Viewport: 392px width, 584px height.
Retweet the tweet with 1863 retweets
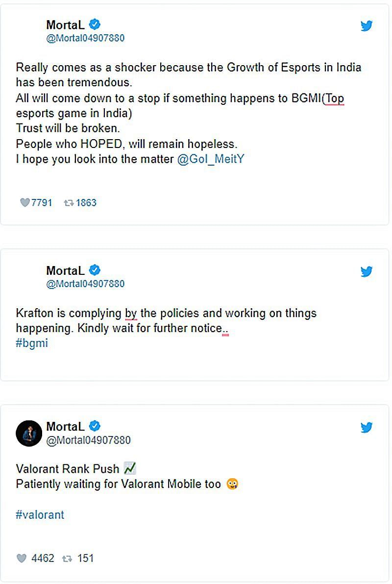point(69,203)
